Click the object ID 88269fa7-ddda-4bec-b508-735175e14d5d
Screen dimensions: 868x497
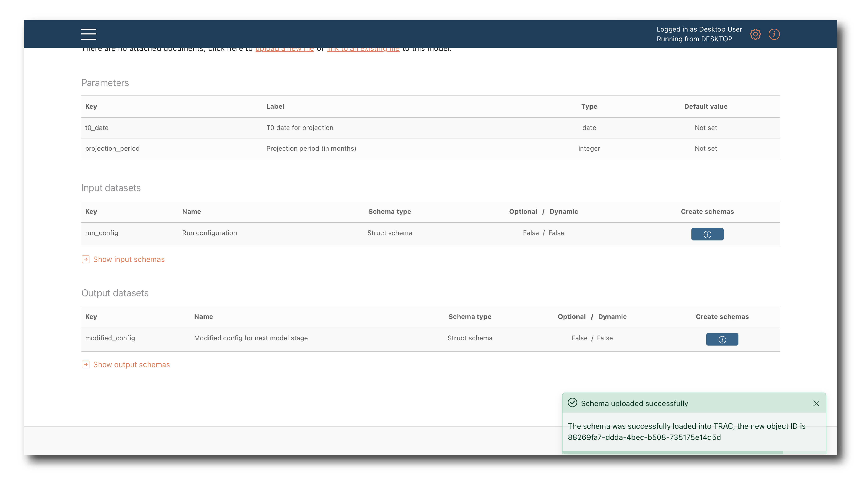tap(644, 437)
